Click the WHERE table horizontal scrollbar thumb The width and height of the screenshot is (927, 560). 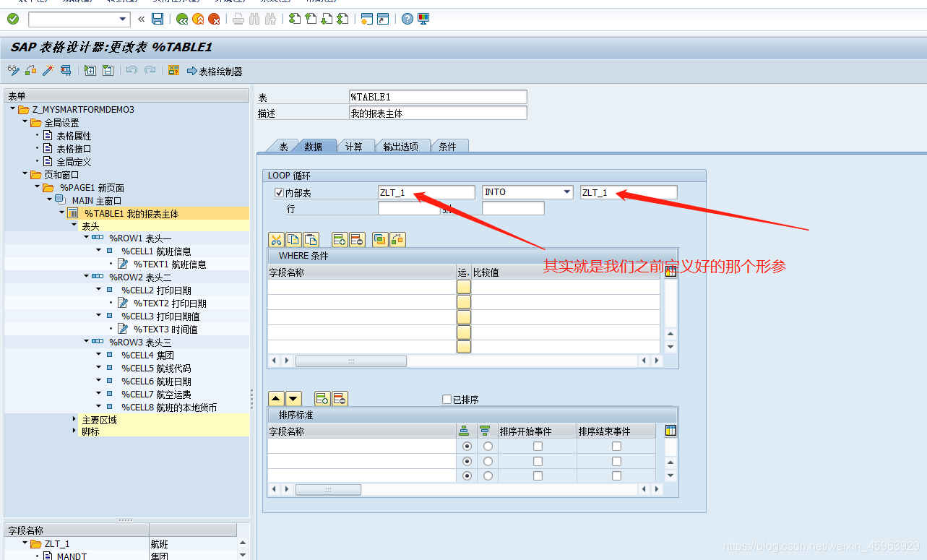click(x=351, y=361)
